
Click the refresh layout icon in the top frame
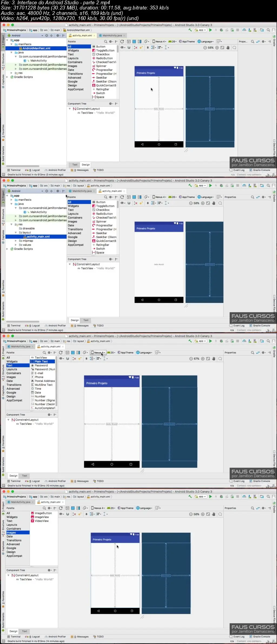122,42
